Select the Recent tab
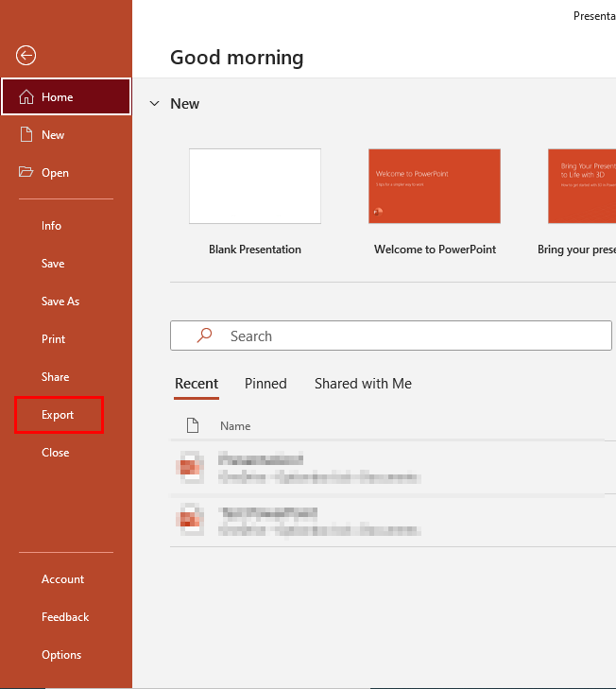This screenshot has height=689, width=616. tap(197, 384)
